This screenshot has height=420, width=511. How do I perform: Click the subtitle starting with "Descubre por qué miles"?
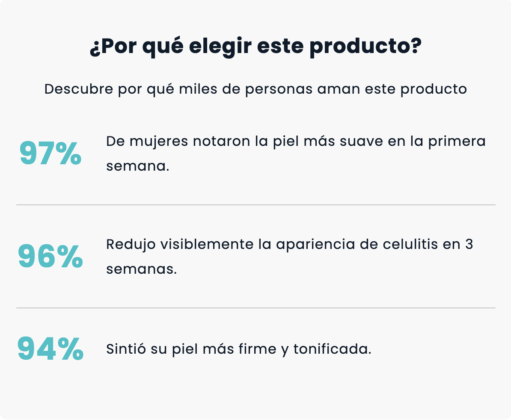(255, 89)
